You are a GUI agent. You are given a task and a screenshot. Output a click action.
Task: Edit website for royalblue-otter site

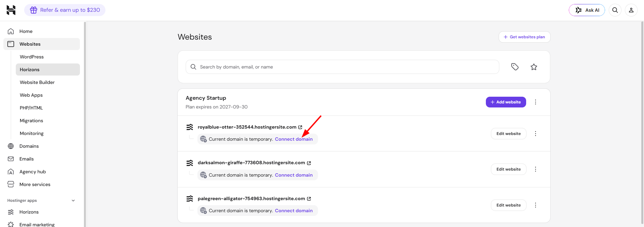[508, 134]
